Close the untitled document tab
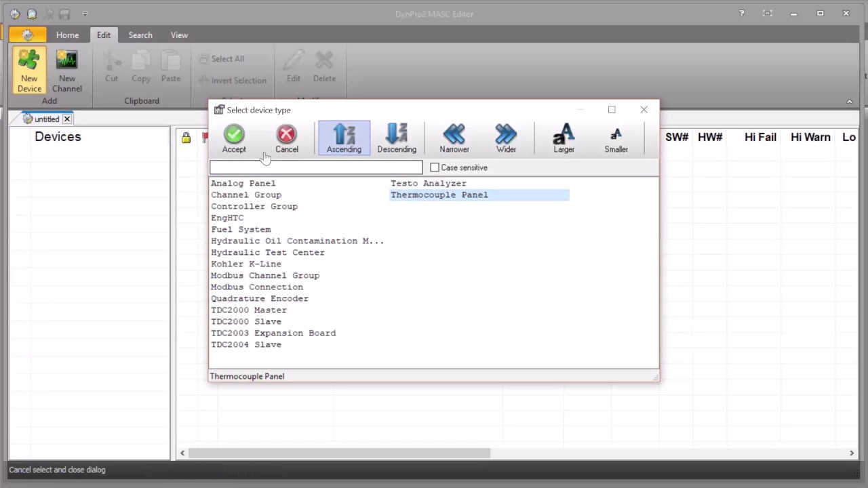 [67, 119]
